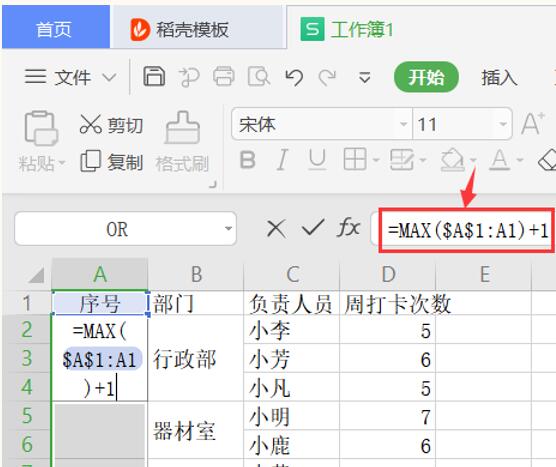The width and height of the screenshot is (556, 467).
Task: Apply cell Borders icon
Action: coord(355,159)
